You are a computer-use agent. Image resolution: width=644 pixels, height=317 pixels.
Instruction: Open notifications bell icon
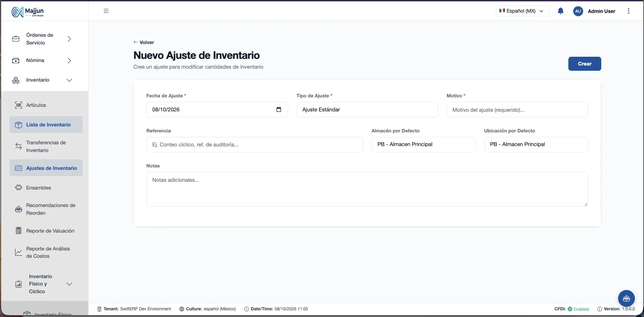(x=560, y=11)
